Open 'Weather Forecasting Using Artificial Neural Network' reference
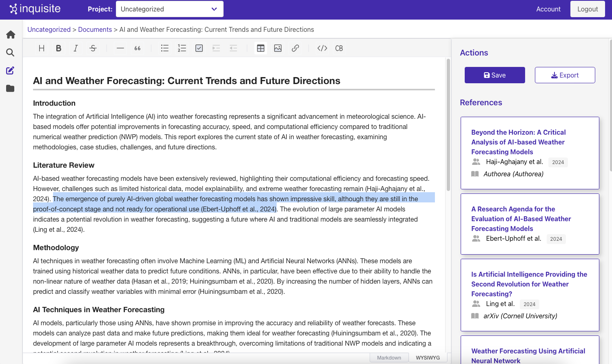Screen dimensions: 612x364 [x=528, y=356]
